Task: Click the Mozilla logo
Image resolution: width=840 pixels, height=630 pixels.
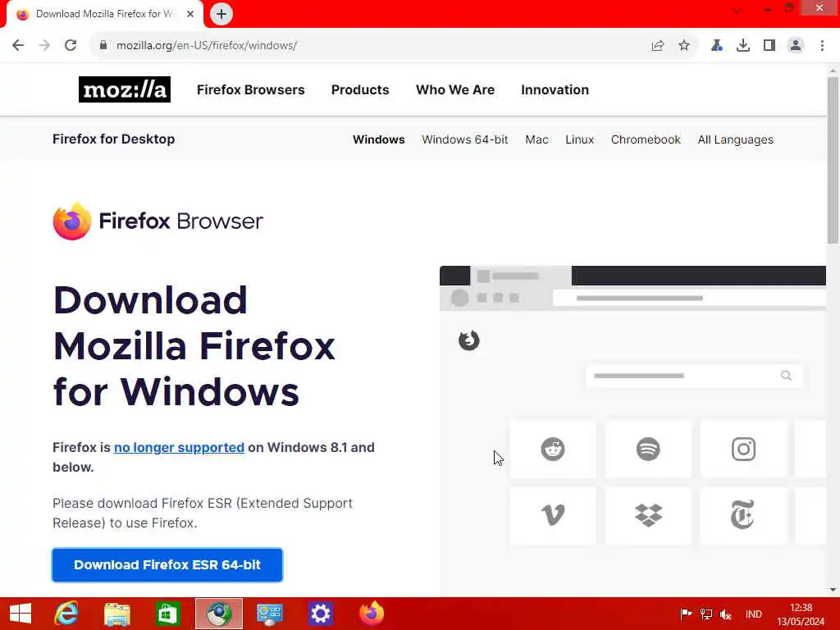Action: [125, 89]
